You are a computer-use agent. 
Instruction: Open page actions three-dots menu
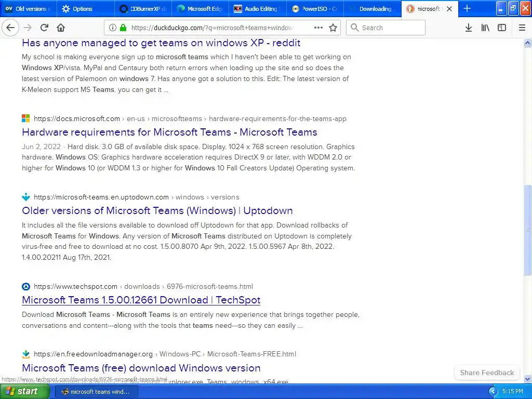point(318,28)
